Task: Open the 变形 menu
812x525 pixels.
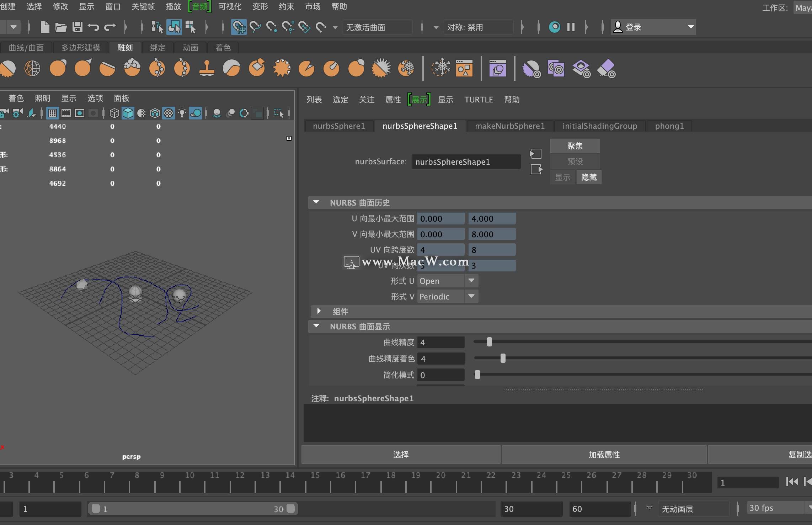Action: tap(260, 6)
